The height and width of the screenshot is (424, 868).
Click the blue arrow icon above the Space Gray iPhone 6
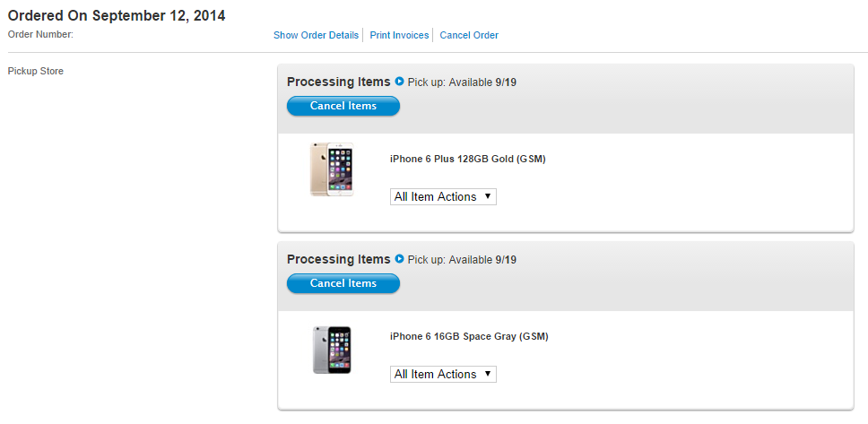tap(400, 259)
